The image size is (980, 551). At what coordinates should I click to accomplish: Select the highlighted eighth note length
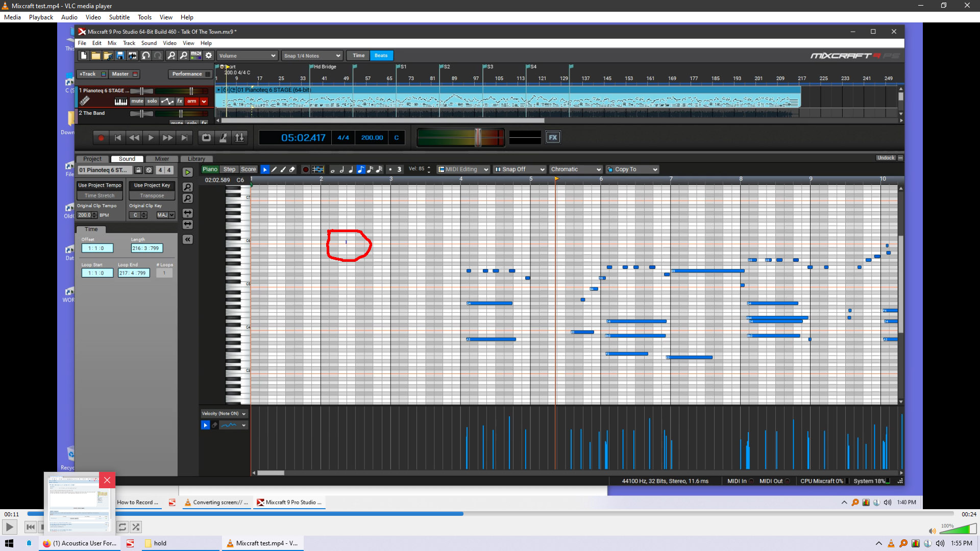click(360, 169)
